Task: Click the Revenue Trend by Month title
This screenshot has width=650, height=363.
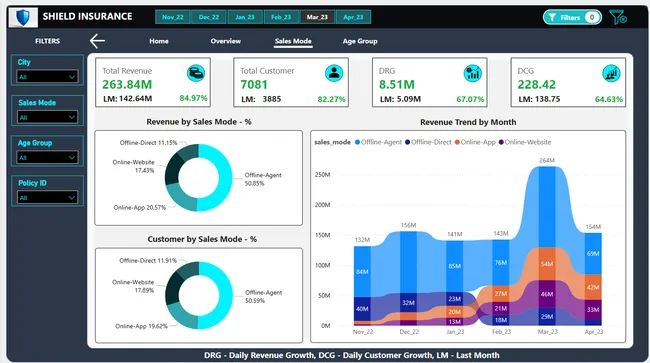Action: tap(468, 122)
